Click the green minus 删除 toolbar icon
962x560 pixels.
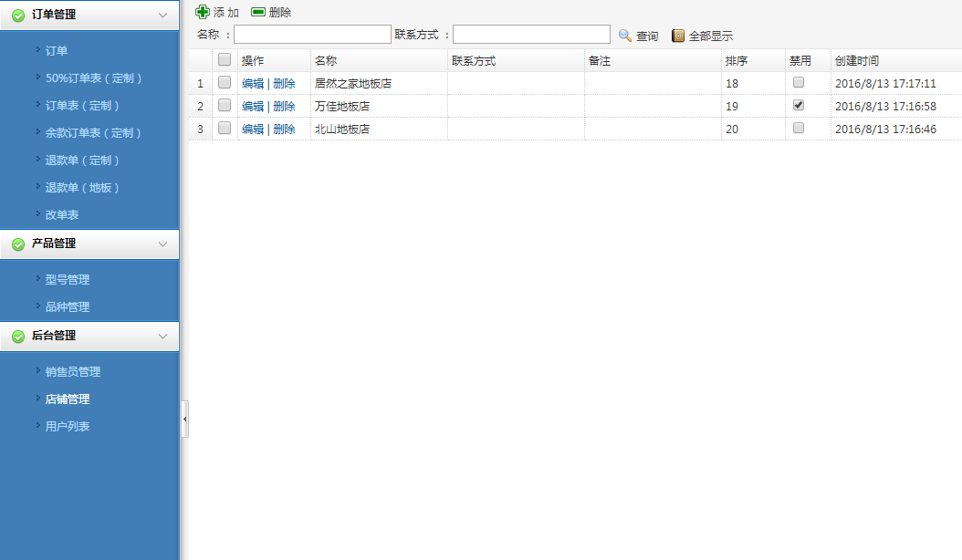pyautogui.click(x=258, y=12)
